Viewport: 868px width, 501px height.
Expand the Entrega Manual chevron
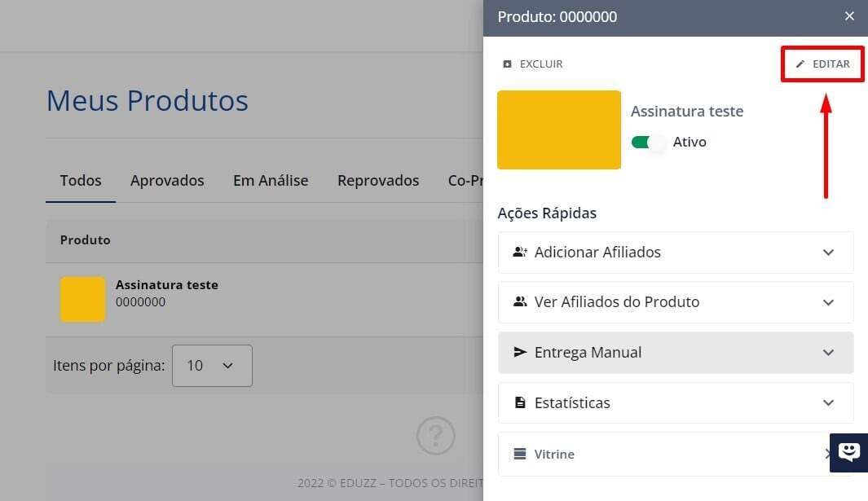point(828,353)
